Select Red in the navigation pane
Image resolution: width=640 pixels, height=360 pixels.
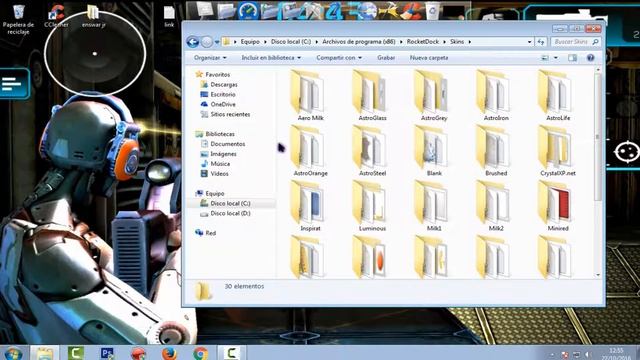tap(210, 233)
